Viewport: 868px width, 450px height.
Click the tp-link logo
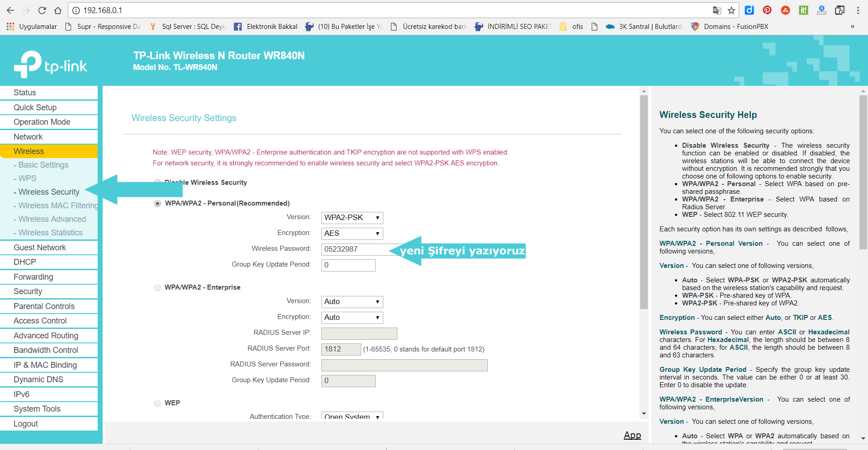51,64
